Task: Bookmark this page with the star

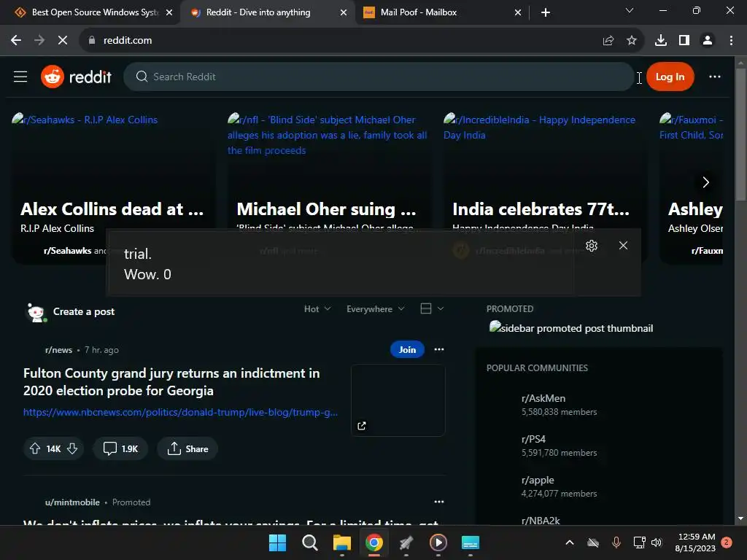Action: click(631, 41)
